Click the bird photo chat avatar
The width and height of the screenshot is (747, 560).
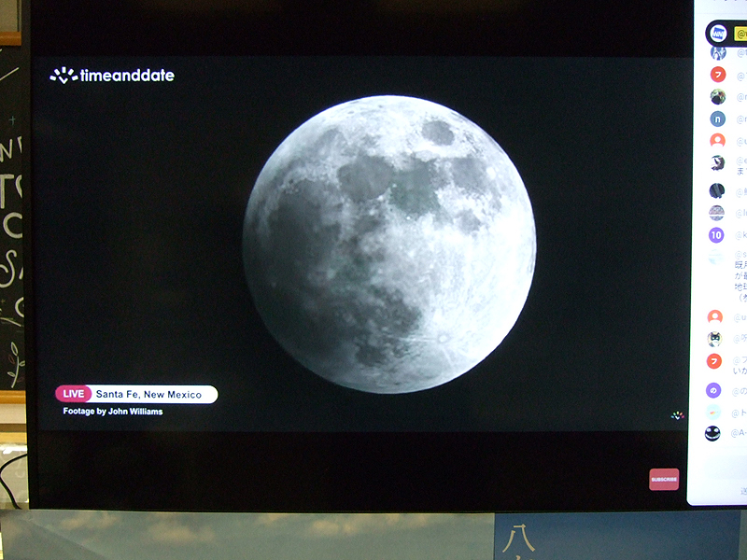(716, 162)
